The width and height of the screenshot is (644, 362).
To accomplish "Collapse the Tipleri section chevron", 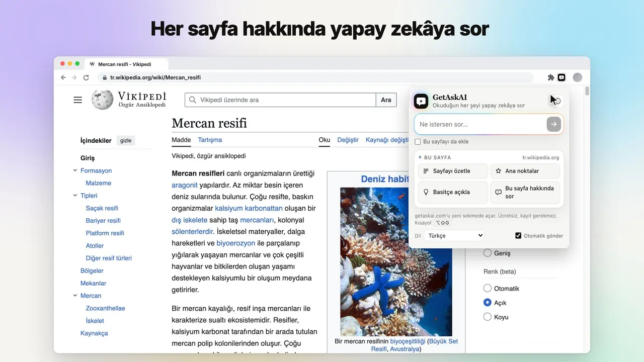I will 75,196.
